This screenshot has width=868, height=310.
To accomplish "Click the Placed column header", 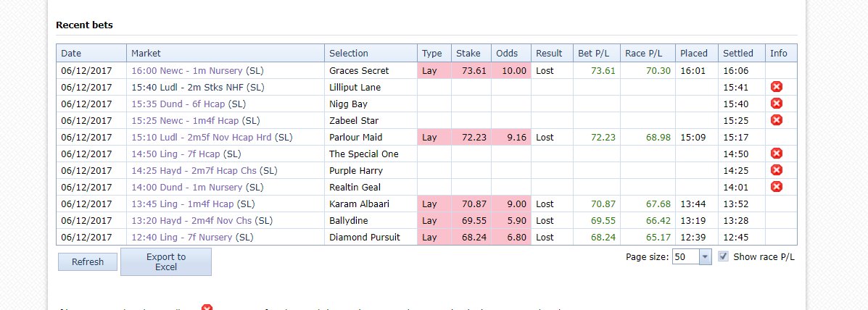I will pyautogui.click(x=697, y=53).
